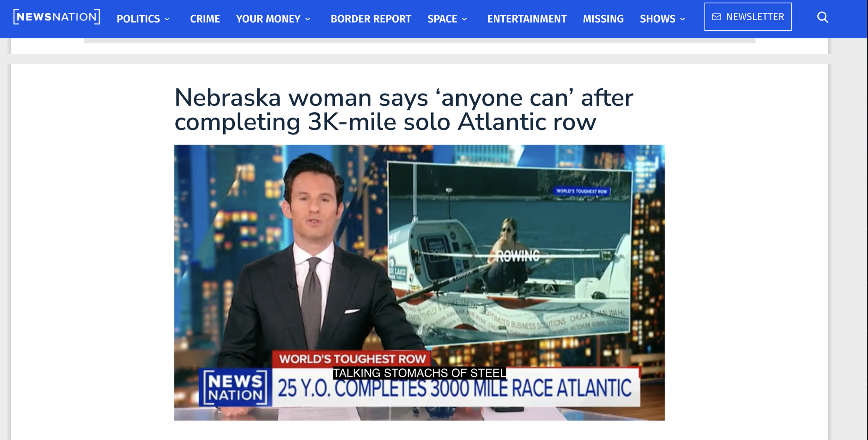The height and width of the screenshot is (440, 868).
Task: Navigate to Border Report
Action: [370, 19]
